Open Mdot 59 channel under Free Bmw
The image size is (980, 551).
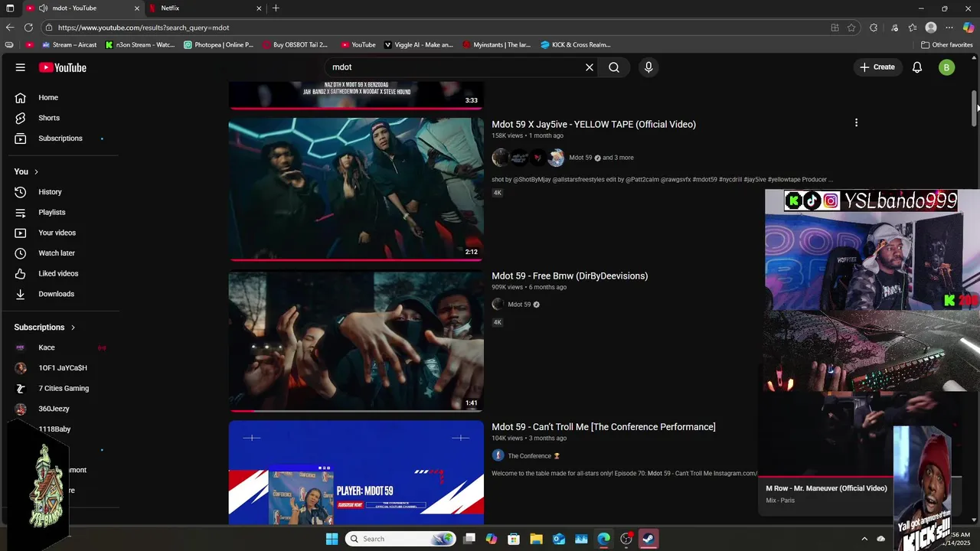coord(519,305)
